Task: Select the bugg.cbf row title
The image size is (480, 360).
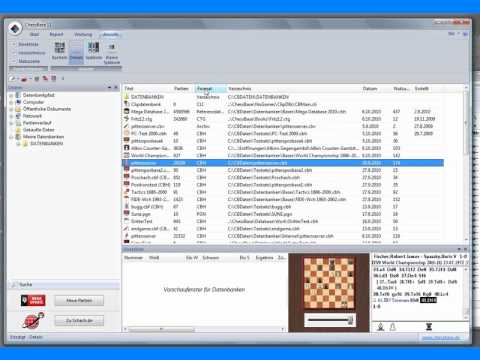Action: coord(147,207)
